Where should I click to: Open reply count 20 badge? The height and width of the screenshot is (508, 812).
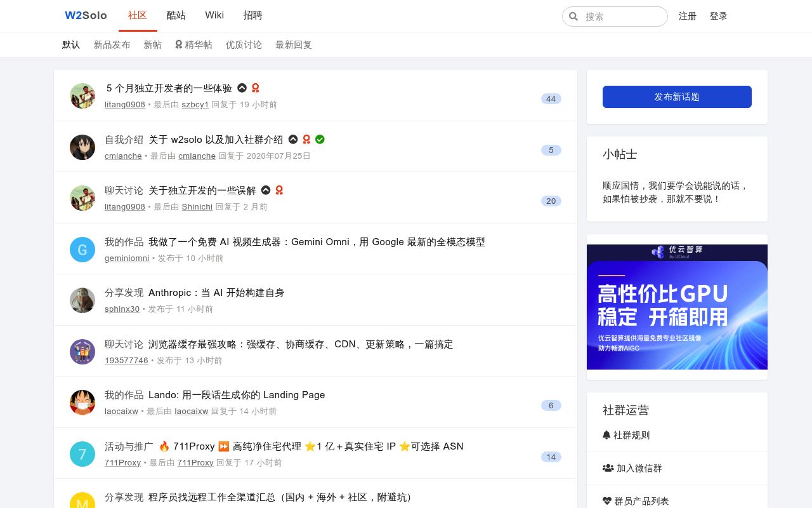(551, 201)
